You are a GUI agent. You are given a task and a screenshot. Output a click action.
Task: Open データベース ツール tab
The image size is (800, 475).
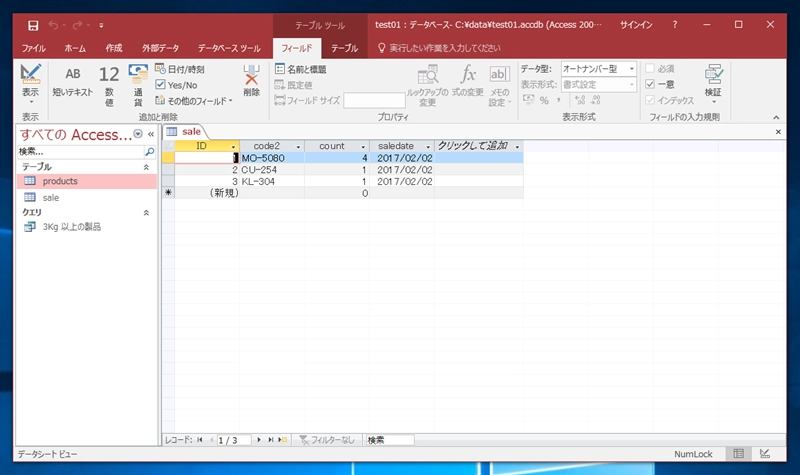point(229,48)
